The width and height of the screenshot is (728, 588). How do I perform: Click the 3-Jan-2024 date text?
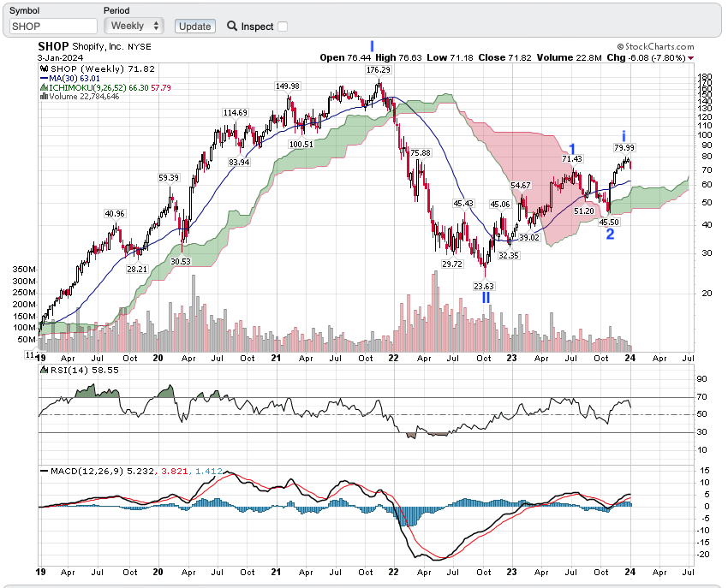tap(60, 58)
